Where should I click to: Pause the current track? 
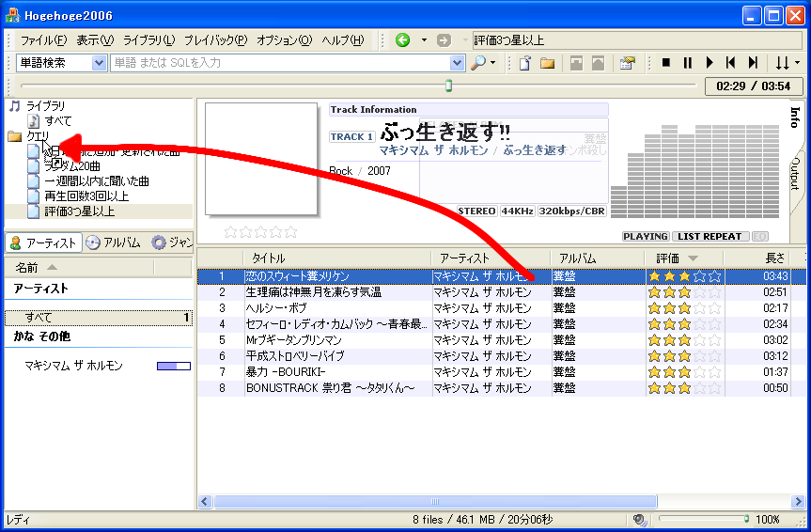coord(687,63)
